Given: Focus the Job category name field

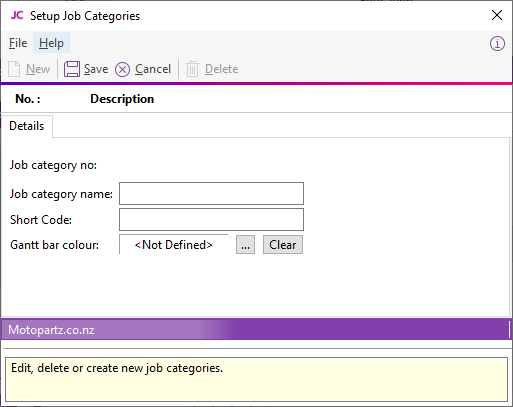Looking at the screenshot, I should tap(211, 193).
